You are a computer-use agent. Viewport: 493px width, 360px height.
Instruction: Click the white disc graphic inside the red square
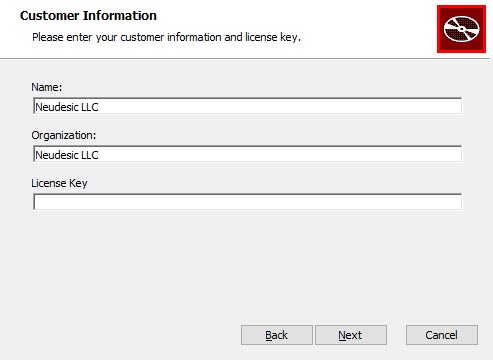pyautogui.click(x=462, y=29)
